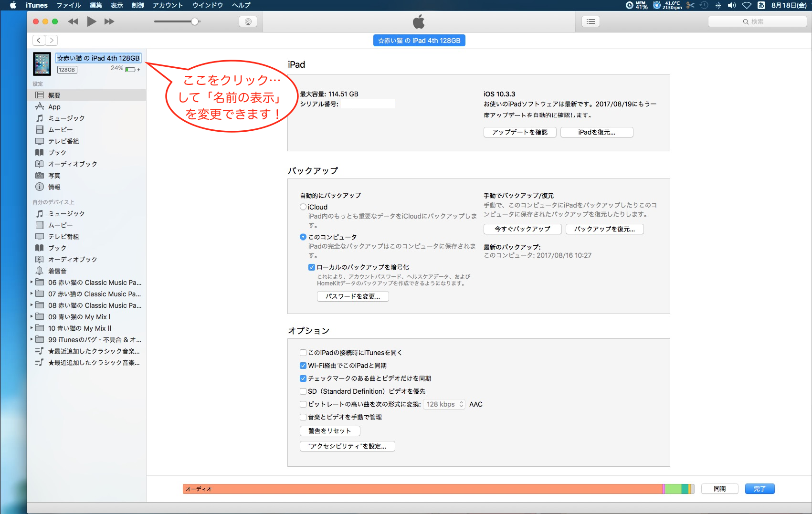The height and width of the screenshot is (514, 812).
Task: Enable ビットレートの高い曲を変換 checkbox
Action: [x=303, y=404]
